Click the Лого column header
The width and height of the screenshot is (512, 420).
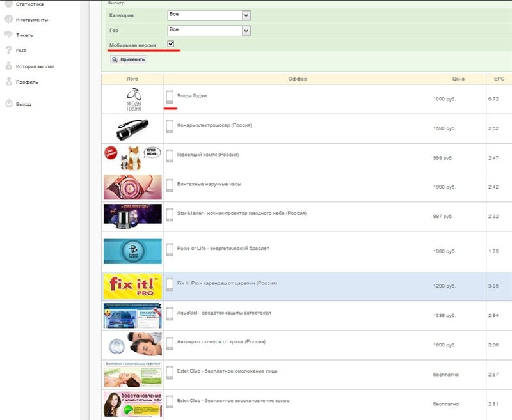tap(132, 79)
